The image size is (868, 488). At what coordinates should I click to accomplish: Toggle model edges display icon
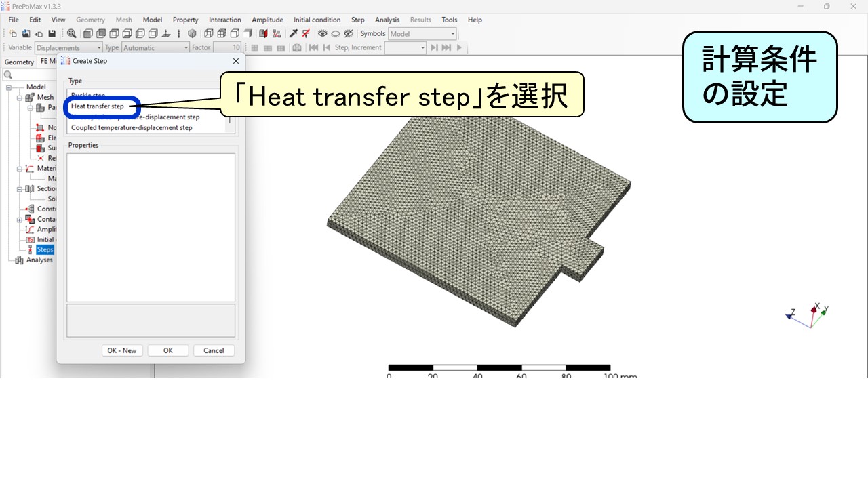point(234,33)
